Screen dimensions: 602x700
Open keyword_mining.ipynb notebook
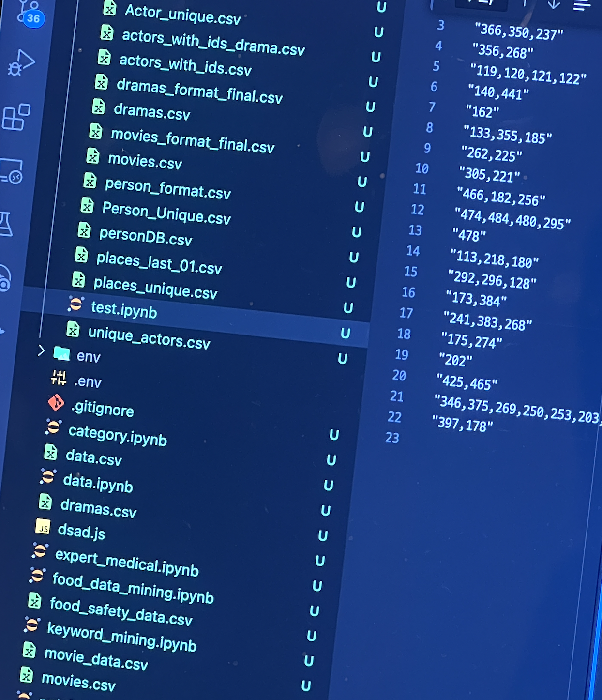[122, 638]
